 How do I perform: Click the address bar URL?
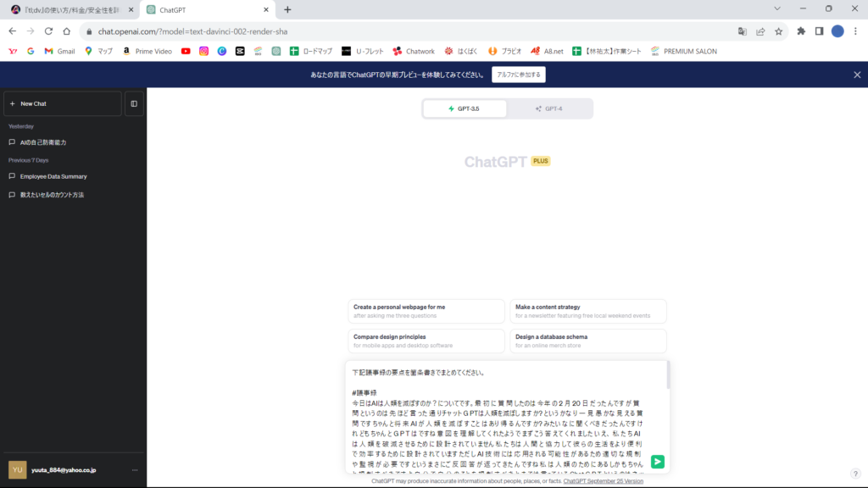coord(192,31)
